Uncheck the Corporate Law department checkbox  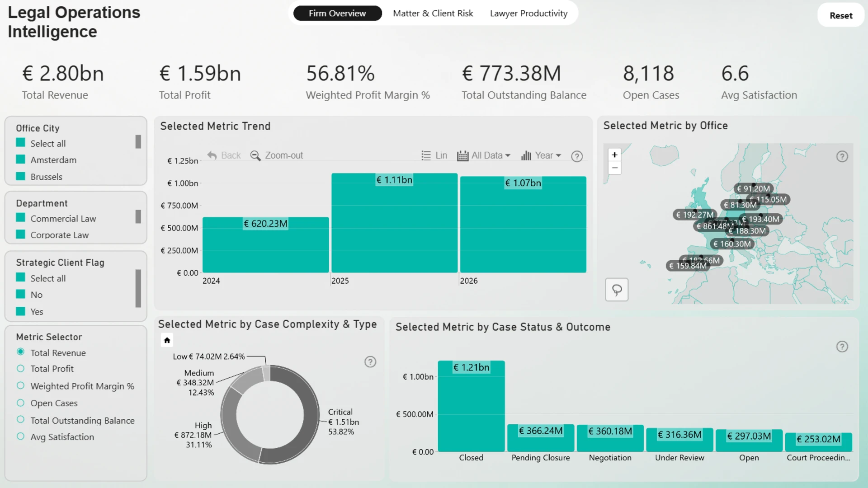click(x=20, y=235)
